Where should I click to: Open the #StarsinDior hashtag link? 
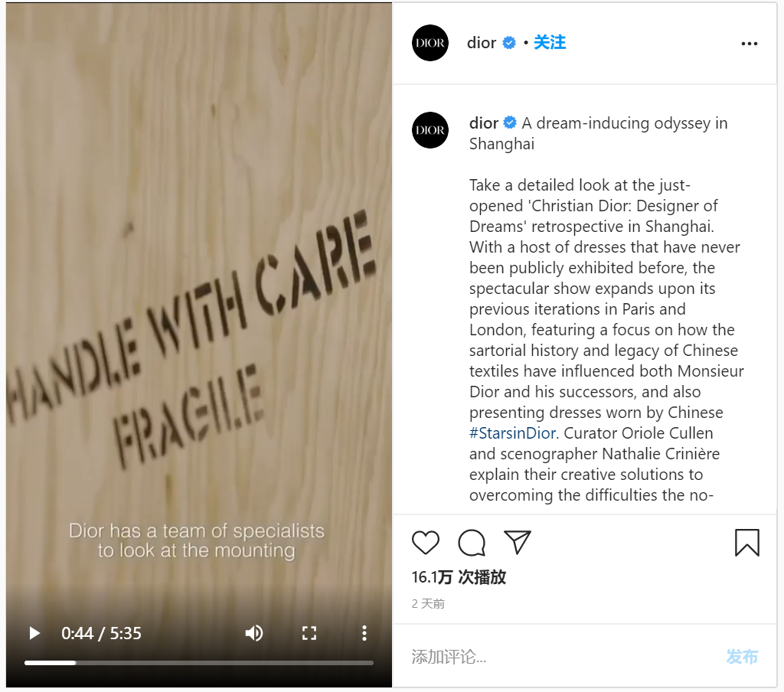[512, 433]
